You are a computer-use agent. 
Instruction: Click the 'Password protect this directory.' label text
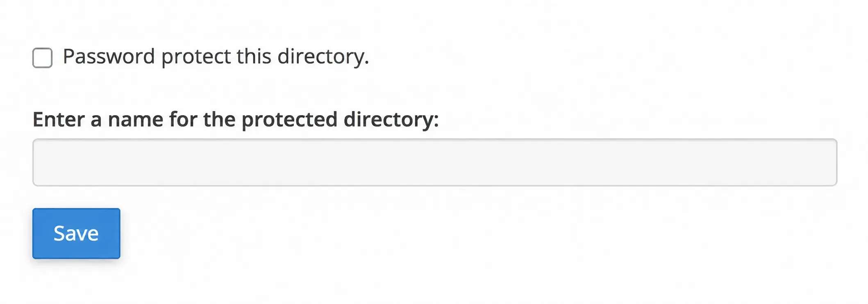pyautogui.click(x=216, y=57)
